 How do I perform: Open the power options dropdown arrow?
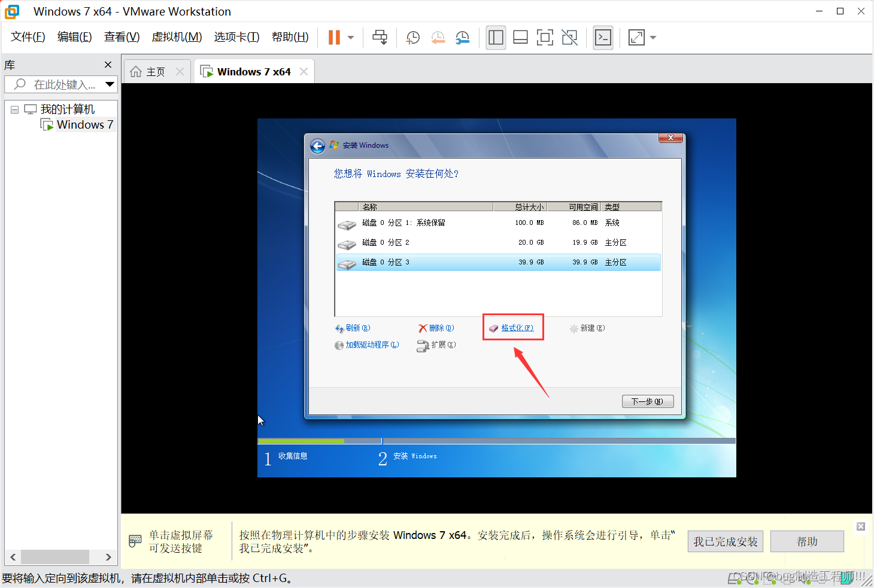(x=351, y=38)
